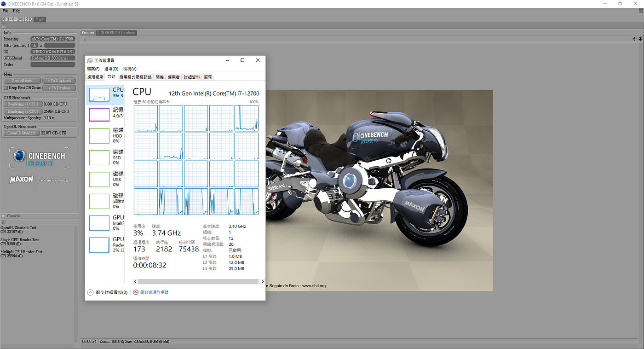Image resolution: width=644 pixels, height=349 pixels.
Task: Click 較少詳細資料(D) fewer details button
Action: point(112,292)
